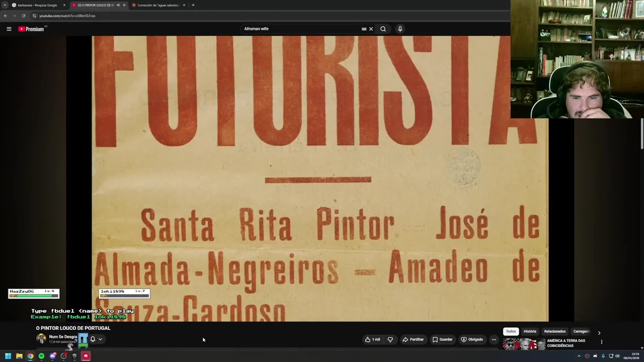Open options for América a Terra video
Screen dimensions: 644x362
click(602, 342)
